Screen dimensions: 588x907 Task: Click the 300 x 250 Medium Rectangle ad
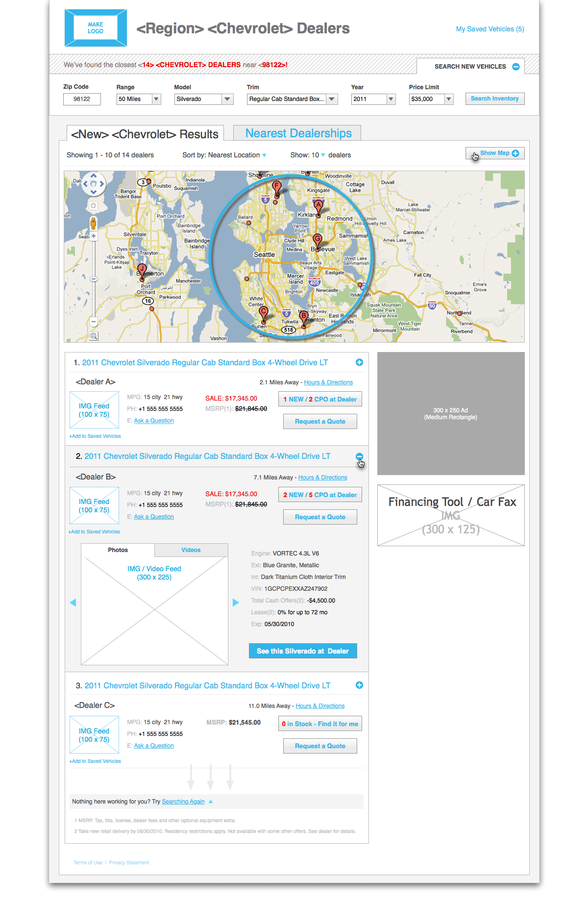[451, 413]
